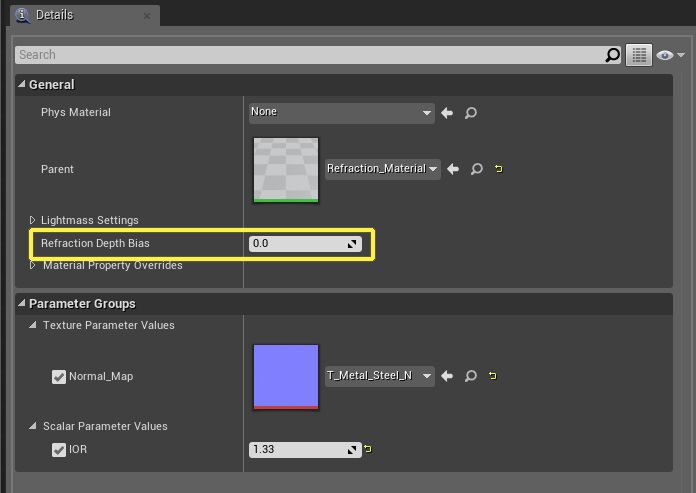Open the eye view options menu
Viewport: 696px width, 493px height.
tap(670, 55)
